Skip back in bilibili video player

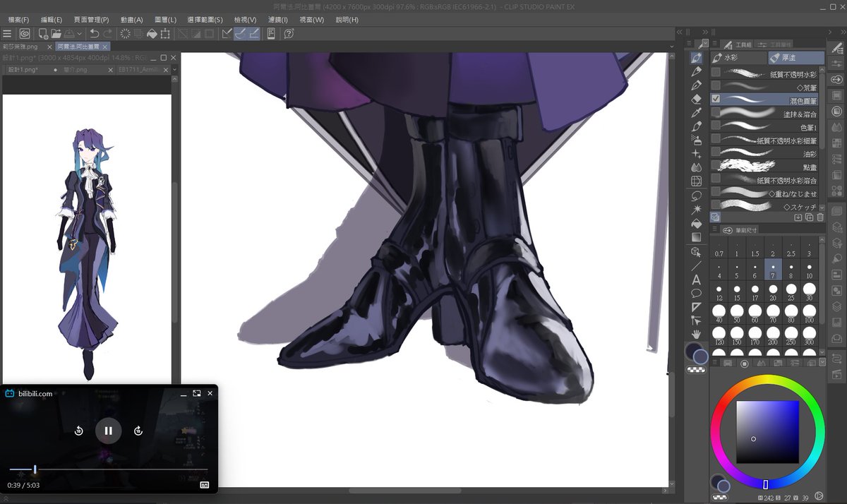tap(79, 431)
